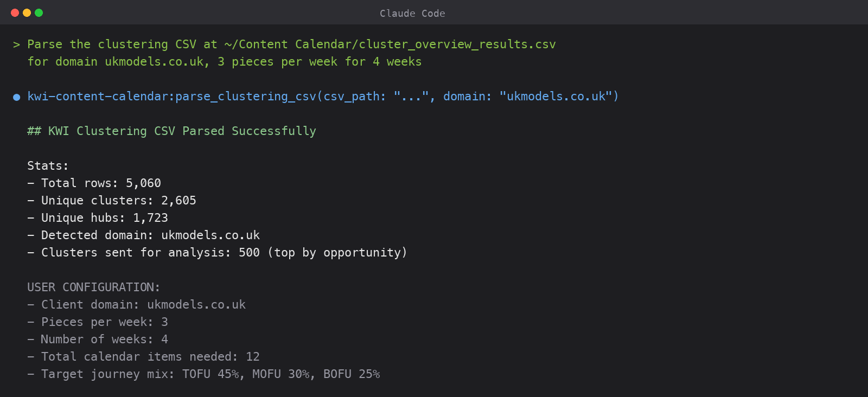
Task: Click the Claude Code window title
Action: tap(412, 14)
